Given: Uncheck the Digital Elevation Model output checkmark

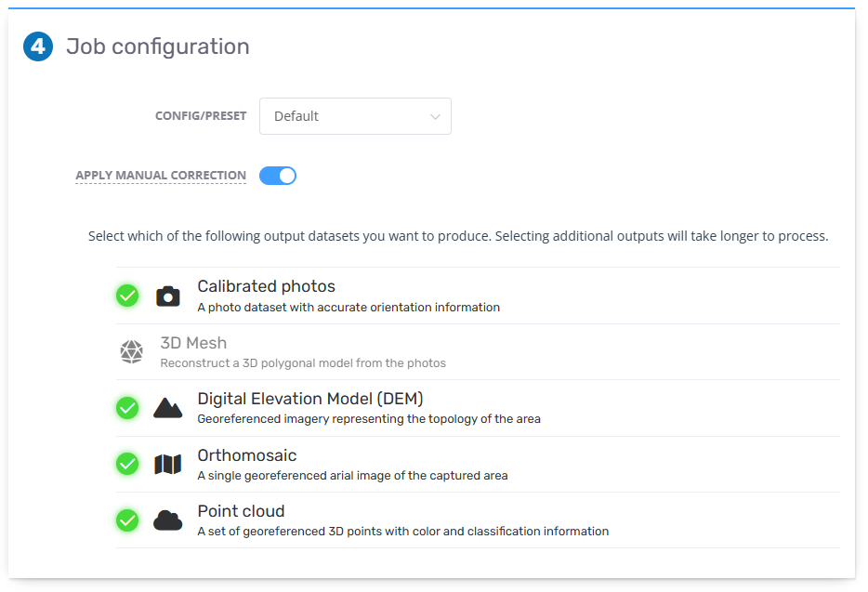Looking at the screenshot, I should coord(127,408).
